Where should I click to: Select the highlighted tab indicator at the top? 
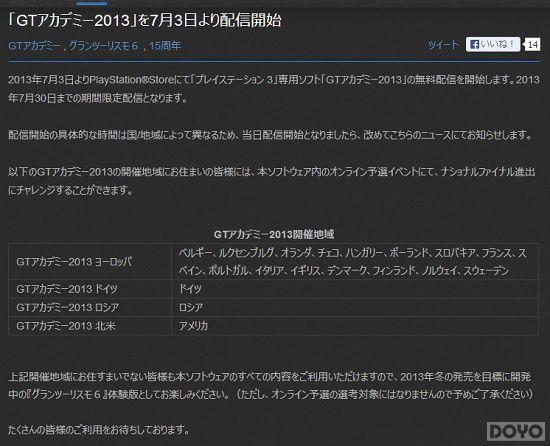click(92, 3)
